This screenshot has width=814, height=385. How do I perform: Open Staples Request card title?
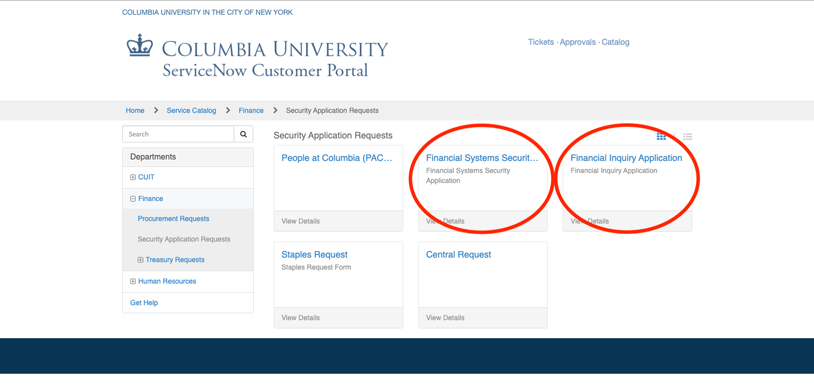(315, 255)
